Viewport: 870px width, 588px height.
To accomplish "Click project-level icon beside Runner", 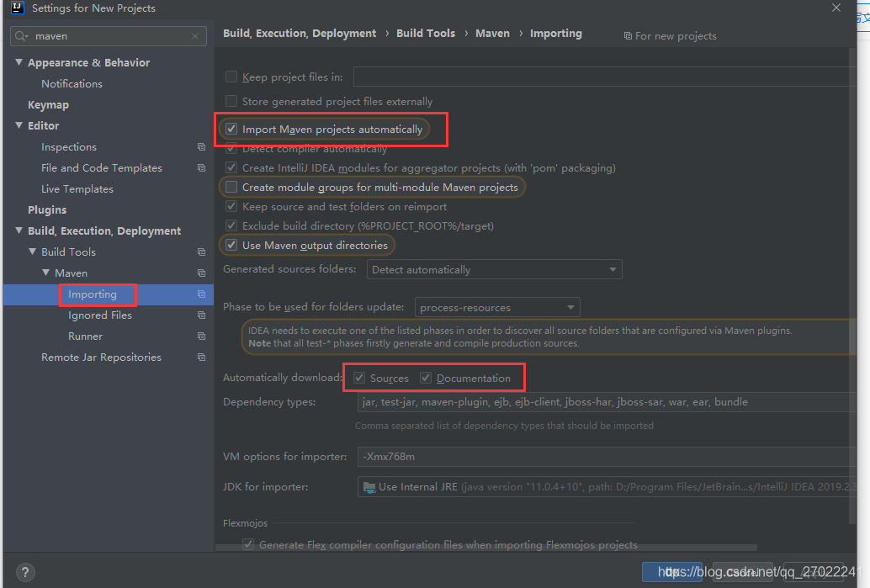I will pyautogui.click(x=201, y=336).
